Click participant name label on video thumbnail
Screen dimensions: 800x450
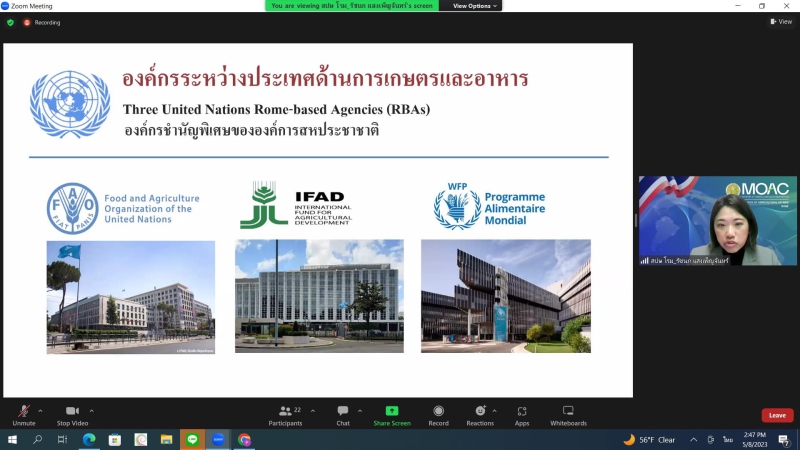[x=685, y=260]
